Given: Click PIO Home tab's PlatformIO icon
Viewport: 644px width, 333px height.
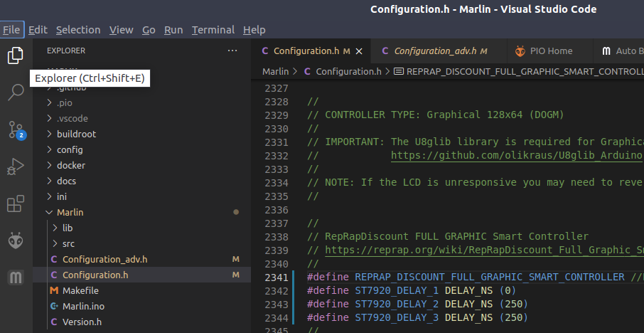Looking at the screenshot, I should (x=520, y=51).
